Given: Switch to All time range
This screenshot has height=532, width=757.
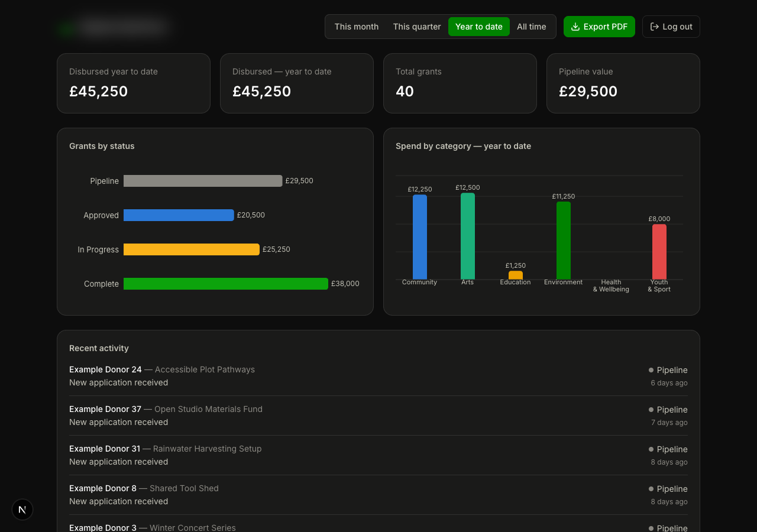Looking at the screenshot, I should tap(532, 27).
